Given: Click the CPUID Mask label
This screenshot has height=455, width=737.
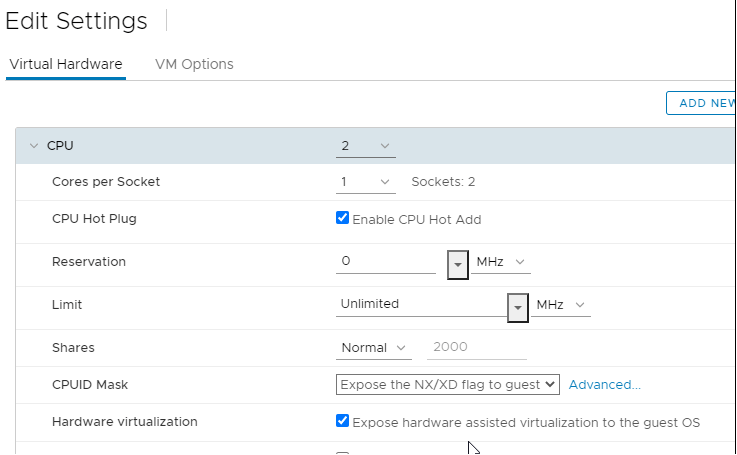Looking at the screenshot, I should (x=90, y=384).
